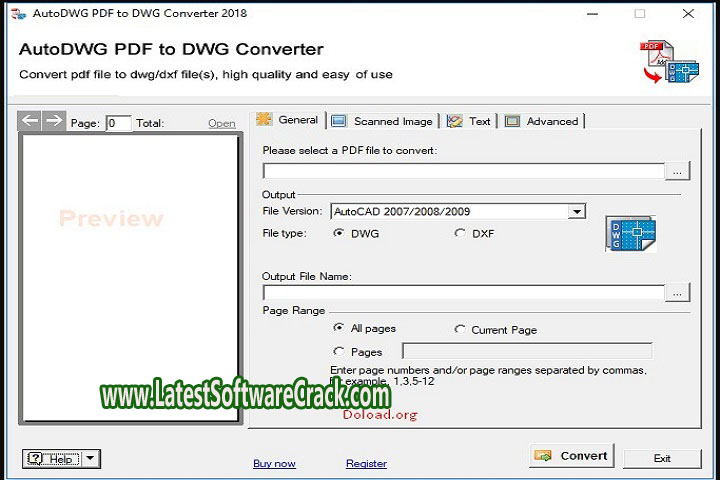Click the DWG file type image

coord(631,234)
